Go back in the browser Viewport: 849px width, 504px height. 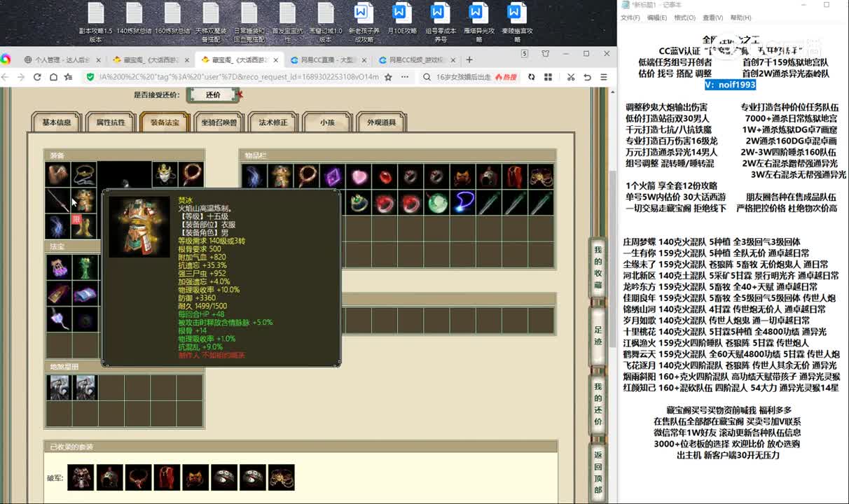[x=6, y=77]
